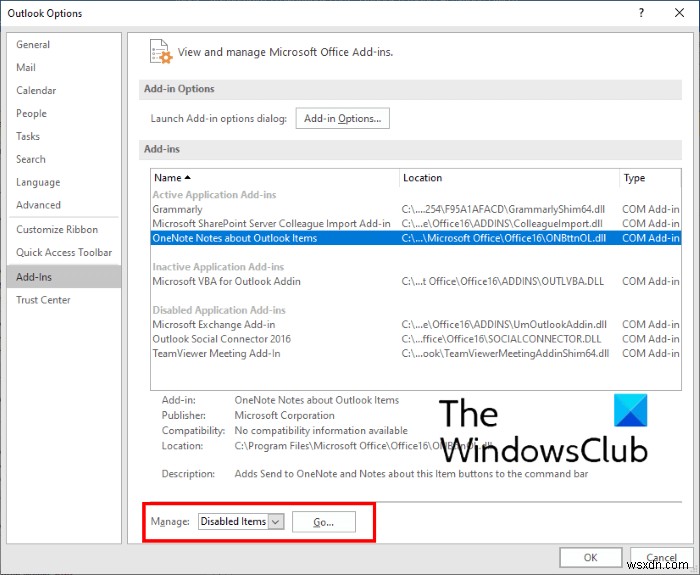700x575 pixels.
Task: Click the OUTLVBA.DLL location cell
Action: (x=503, y=281)
